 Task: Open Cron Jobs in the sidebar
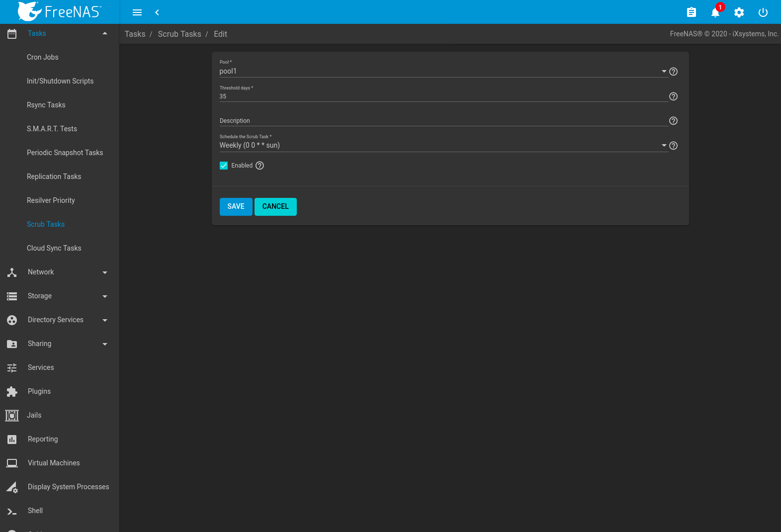[x=43, y=57]
